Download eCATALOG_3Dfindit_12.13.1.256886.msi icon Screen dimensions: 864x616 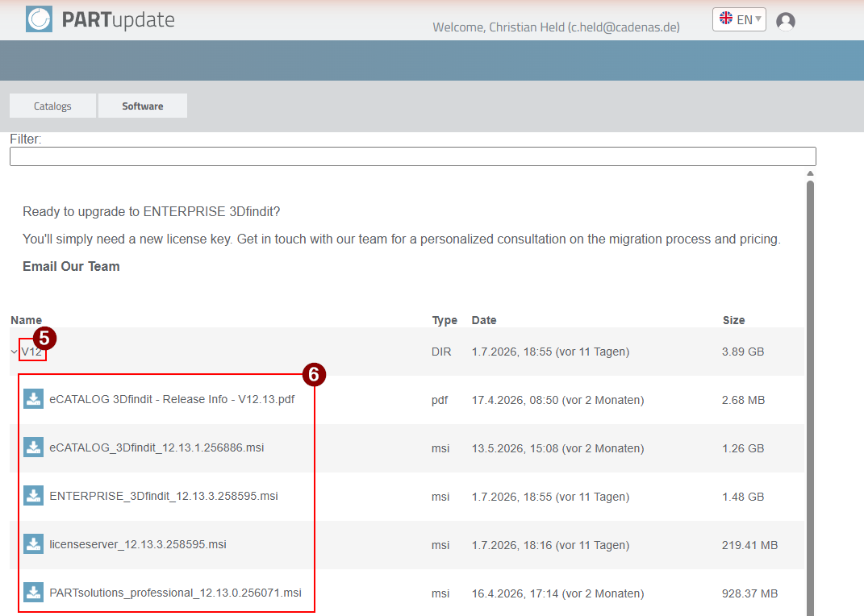click(34, 447)
